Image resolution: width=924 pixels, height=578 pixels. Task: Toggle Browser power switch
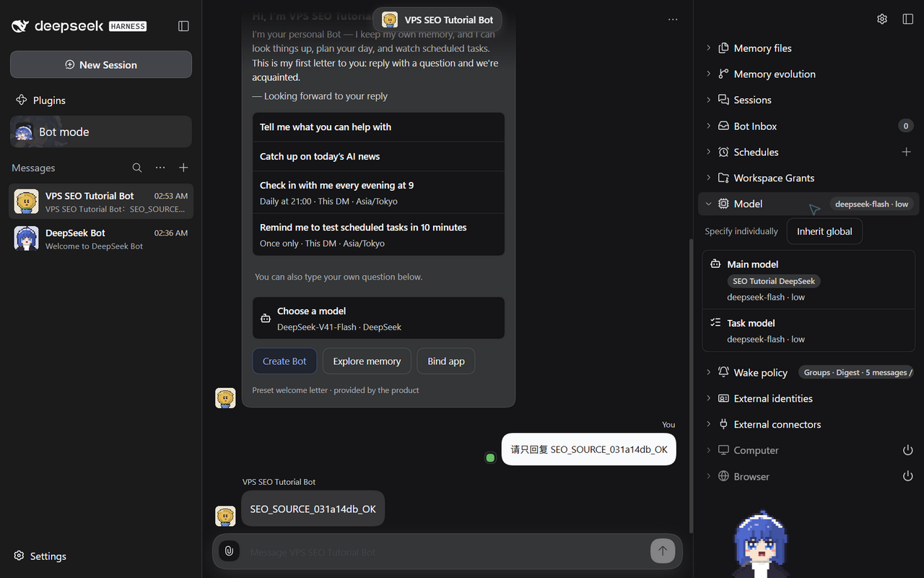[x=908, y=476]
